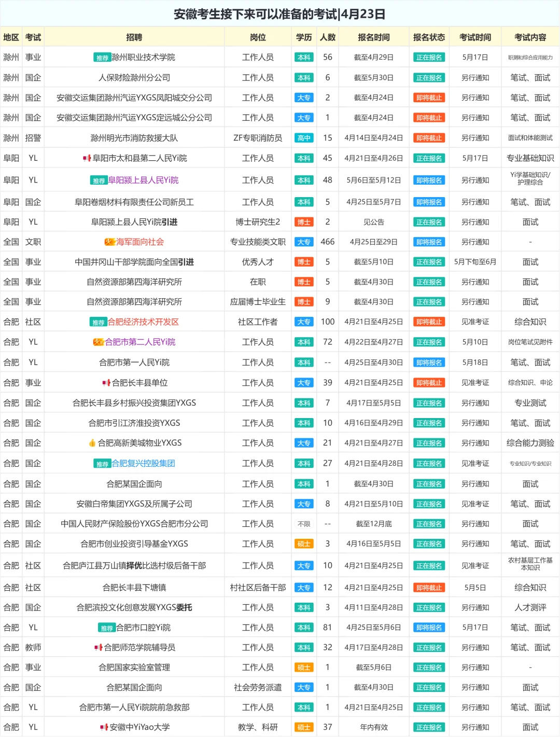Click the 即将截止 badge for 滁州明光市消防救援大队
This screenshot has height=737, width=560.
tap(429, 138)
